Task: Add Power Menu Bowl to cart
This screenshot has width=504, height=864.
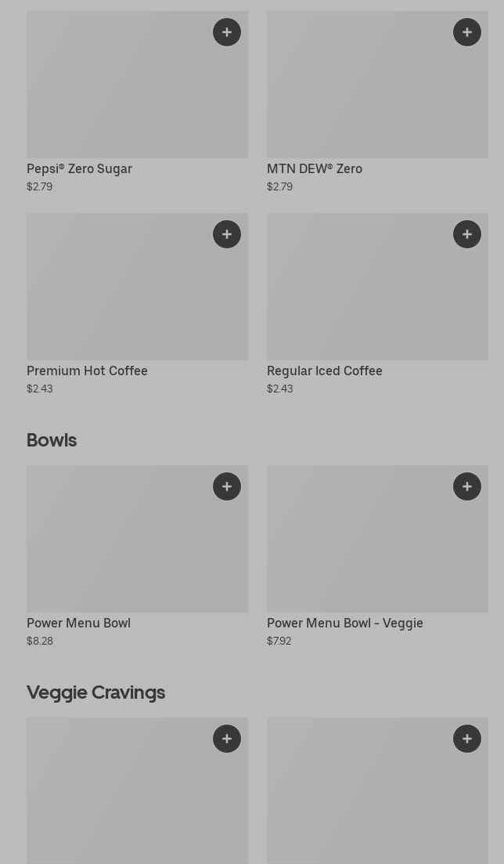Action: point(227,486)
